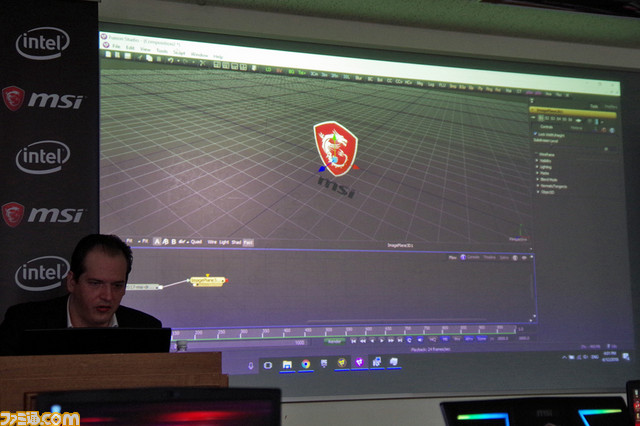Open the View menu
This screenshot has width=640, height=426.
click(145, 49)
